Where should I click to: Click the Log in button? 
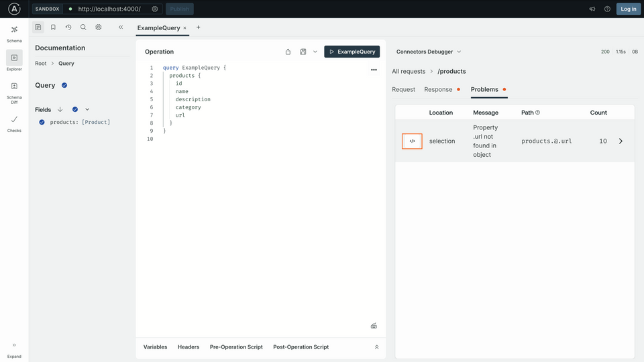tap(629, 9)
